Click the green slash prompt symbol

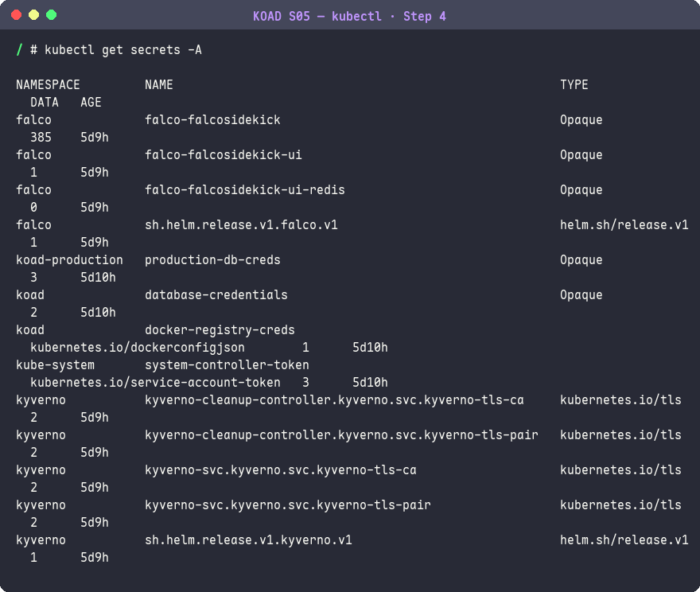19,50
